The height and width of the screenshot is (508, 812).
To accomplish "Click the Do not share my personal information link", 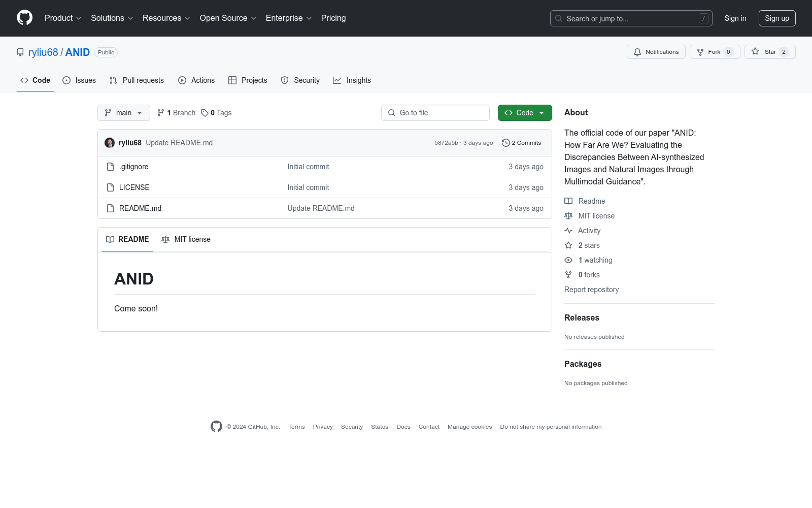I will [551, 427].
